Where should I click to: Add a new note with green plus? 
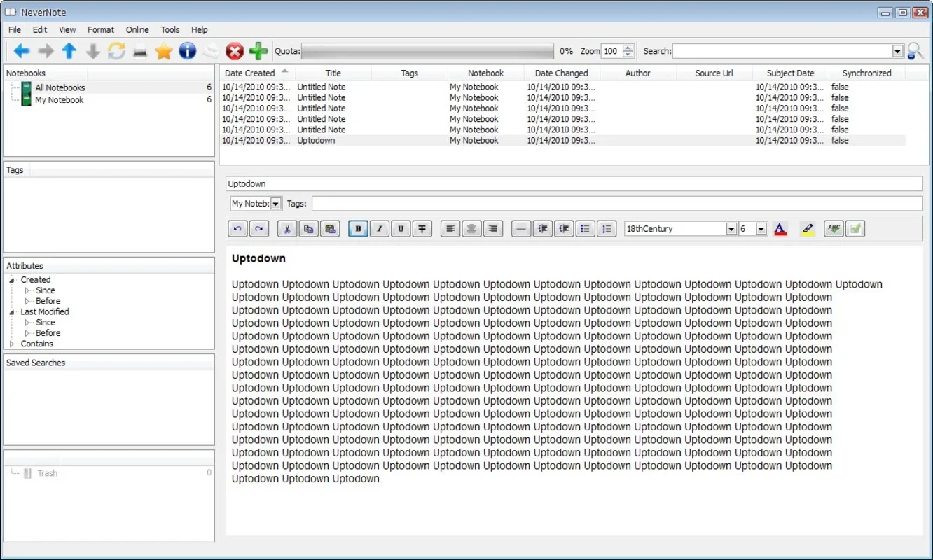[x=258, y=50]
